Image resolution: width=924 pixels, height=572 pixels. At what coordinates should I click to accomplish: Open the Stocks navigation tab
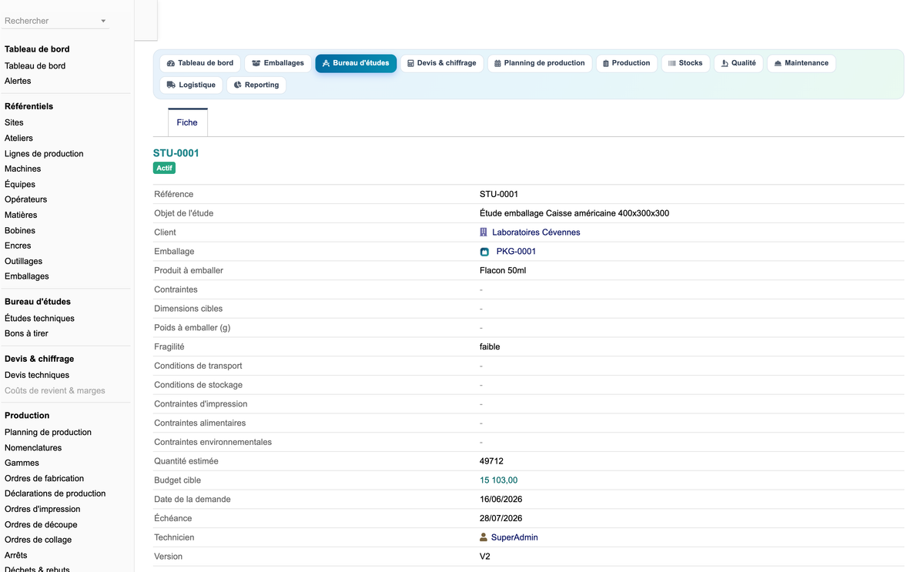click(685, 63)
